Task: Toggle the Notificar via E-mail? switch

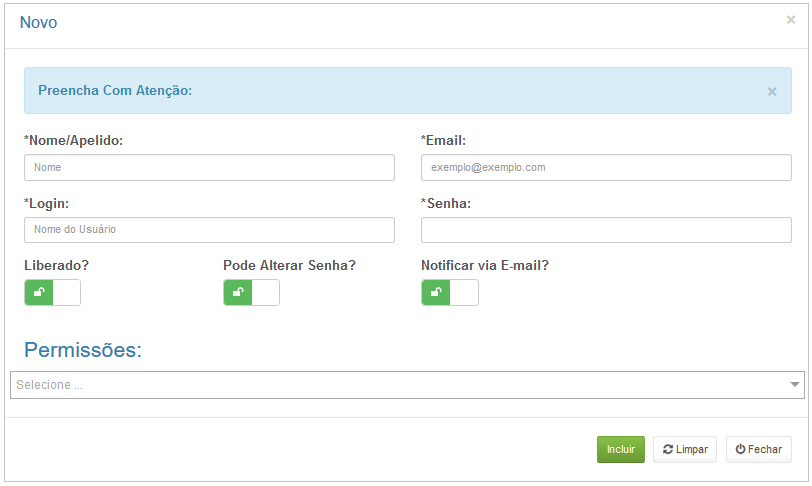Action: click(x=450, y=292)
